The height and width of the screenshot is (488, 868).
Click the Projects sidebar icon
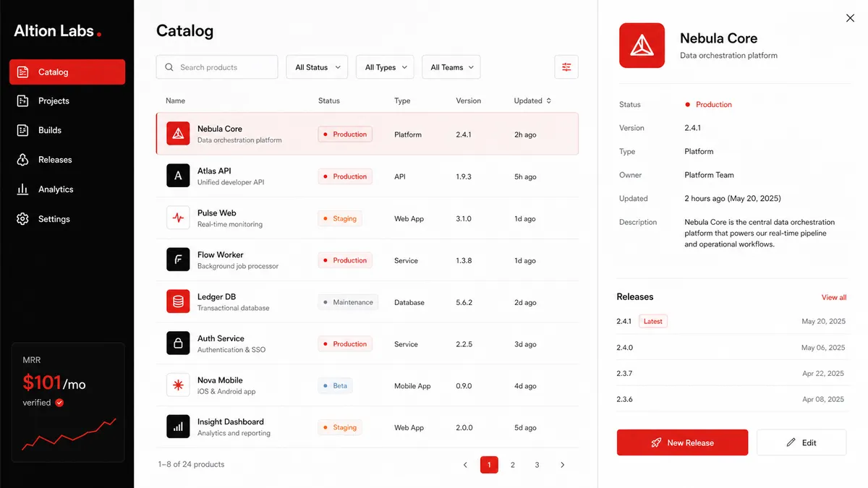tap(23, 101)
